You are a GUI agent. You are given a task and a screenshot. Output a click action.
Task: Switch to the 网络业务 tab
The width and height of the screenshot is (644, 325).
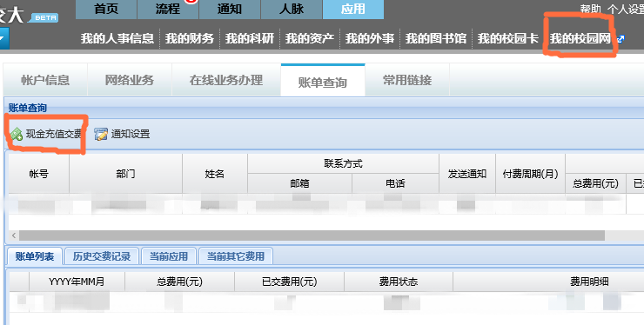[x=130, y=80]
